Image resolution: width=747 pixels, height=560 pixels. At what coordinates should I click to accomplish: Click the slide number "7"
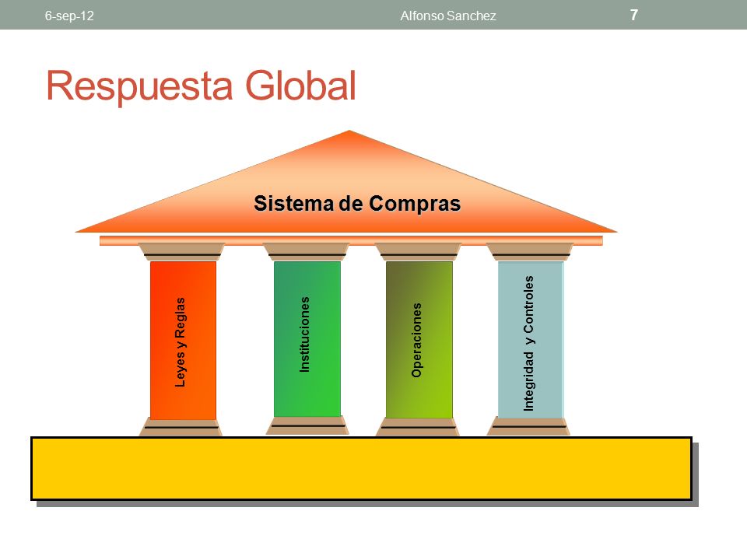point(633,16)
